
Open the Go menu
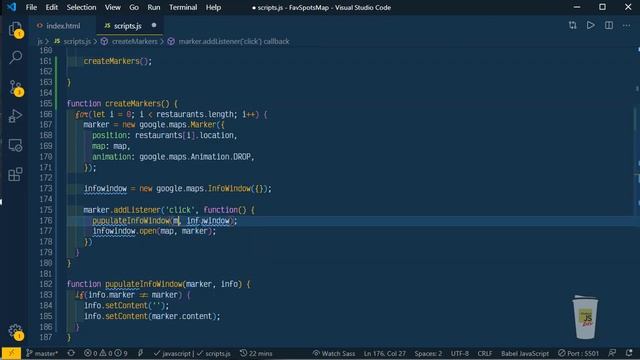coord(133,7)
